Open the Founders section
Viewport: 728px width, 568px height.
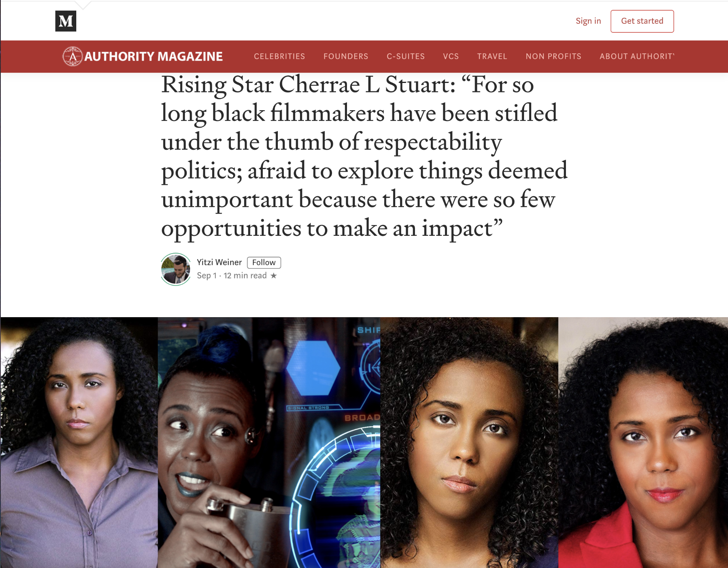[x=346, y=56]
